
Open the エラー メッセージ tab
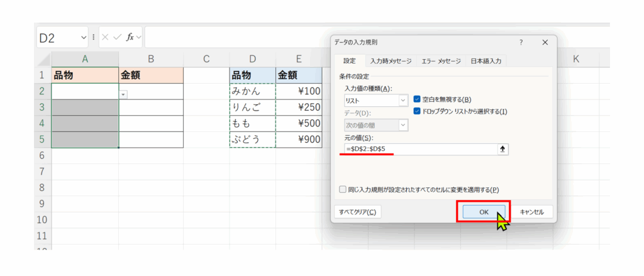pos(440,61)
